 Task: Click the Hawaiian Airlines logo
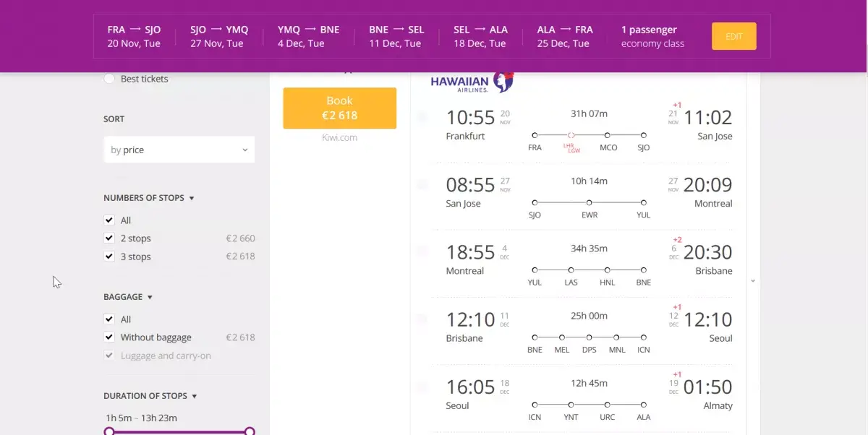tap(472, 82)
